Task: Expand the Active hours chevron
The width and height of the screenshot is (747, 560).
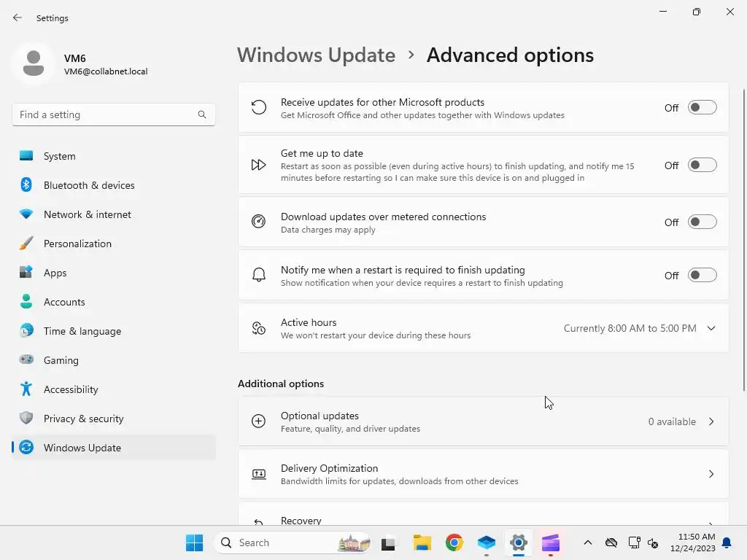Action: (x=711, y=328)
